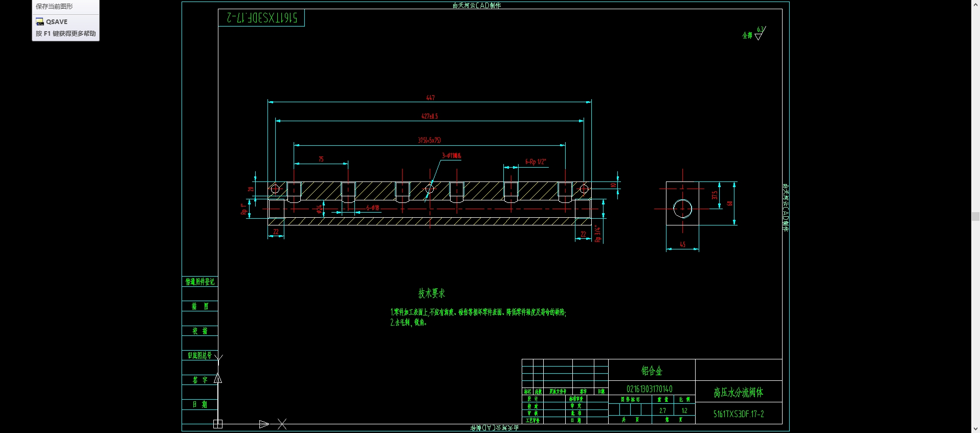Select the mirrored drawing number at top-left

click(x=262, y=18)
